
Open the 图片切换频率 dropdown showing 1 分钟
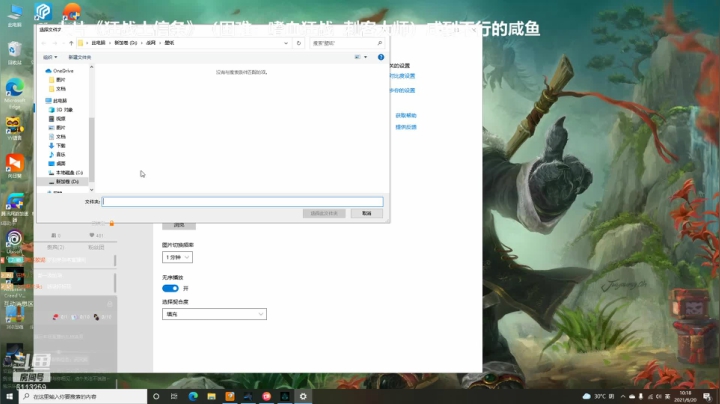[177, 258]
